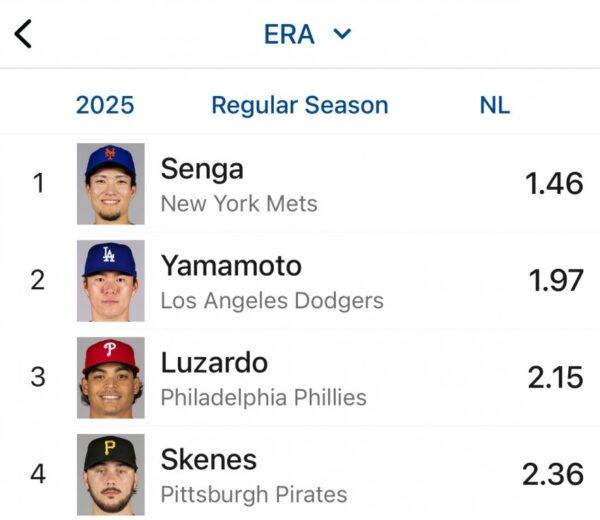Open the ERA stat dropdown
This screenshot has height=520, width=600.
coord(289,34)
